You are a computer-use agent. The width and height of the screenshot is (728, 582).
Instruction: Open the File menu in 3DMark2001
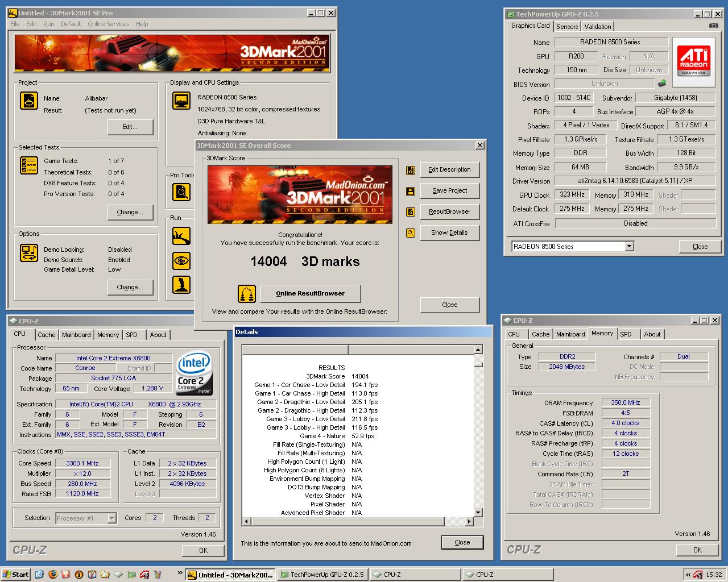[15, 24]
